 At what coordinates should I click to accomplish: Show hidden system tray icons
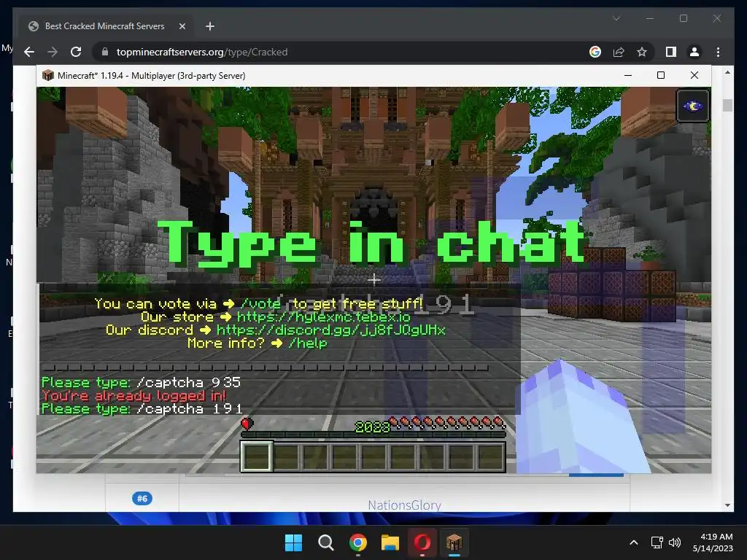click(634, 542)
